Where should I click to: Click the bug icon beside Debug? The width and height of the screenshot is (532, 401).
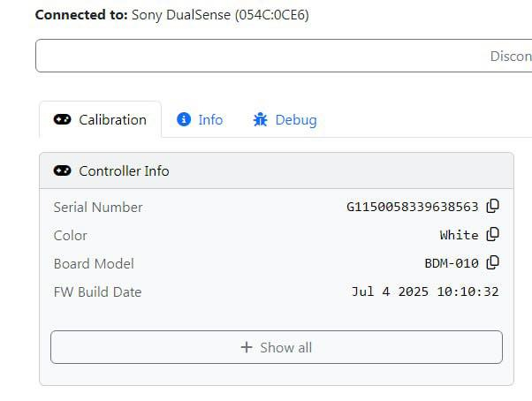coord(260,120)
